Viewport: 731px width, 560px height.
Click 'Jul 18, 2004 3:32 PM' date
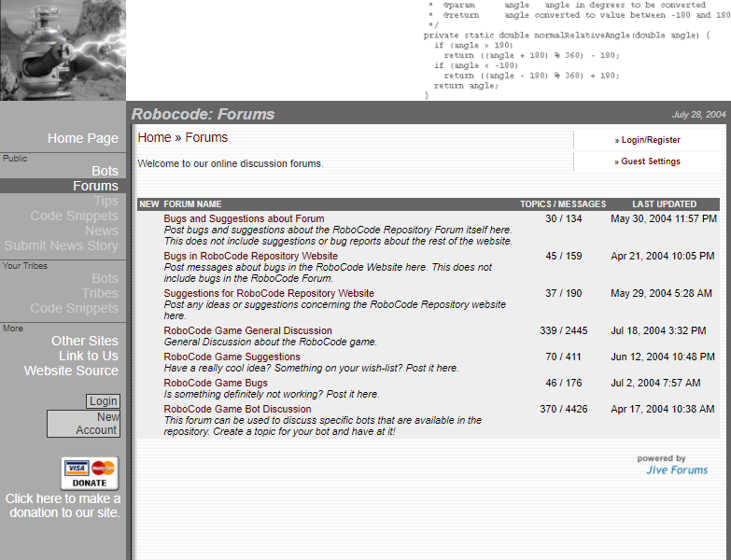click(x=658, y=330)
